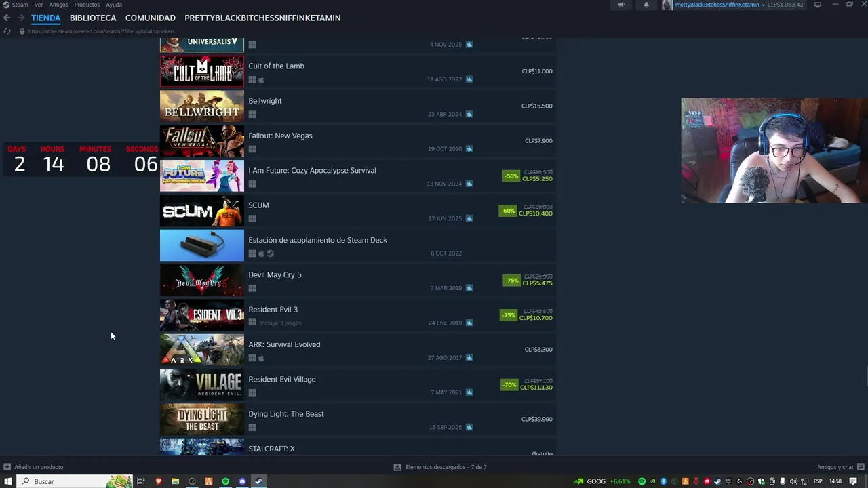868x488 pixels.
Task: Click the Windows platform icon under Bellwright
Action: point(252,115)
